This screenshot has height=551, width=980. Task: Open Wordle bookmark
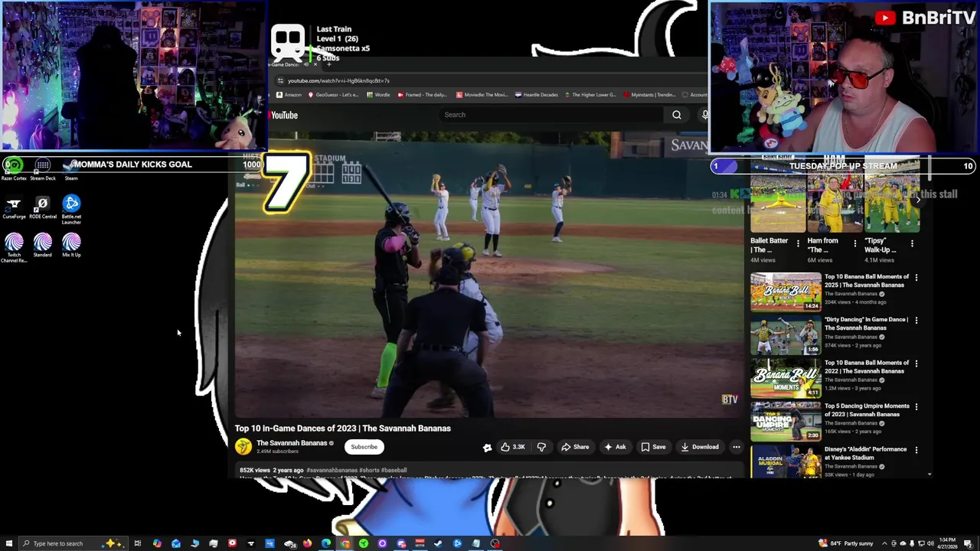coord(378,95)
